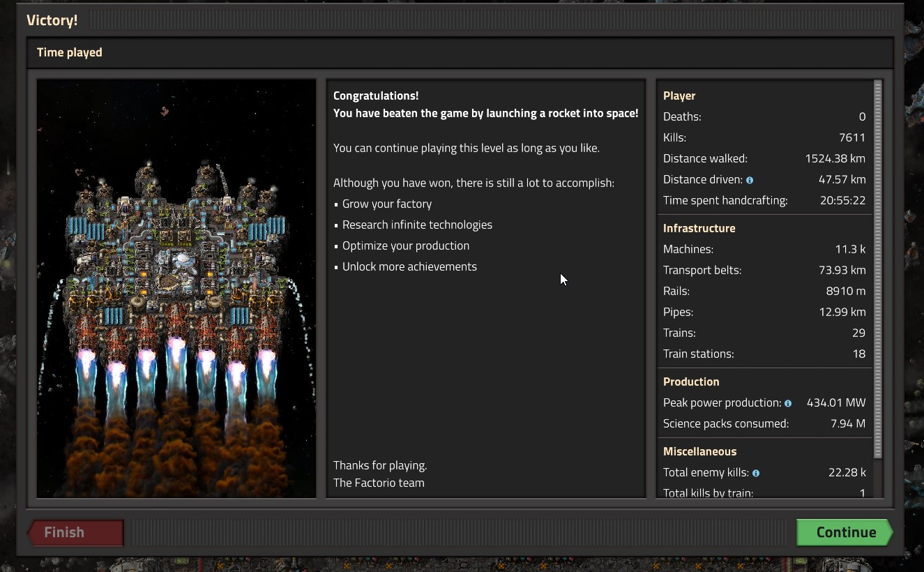The height and width of the screenshot is (572, 924).
Task: Click the Player section header
Action: point(679,96)
